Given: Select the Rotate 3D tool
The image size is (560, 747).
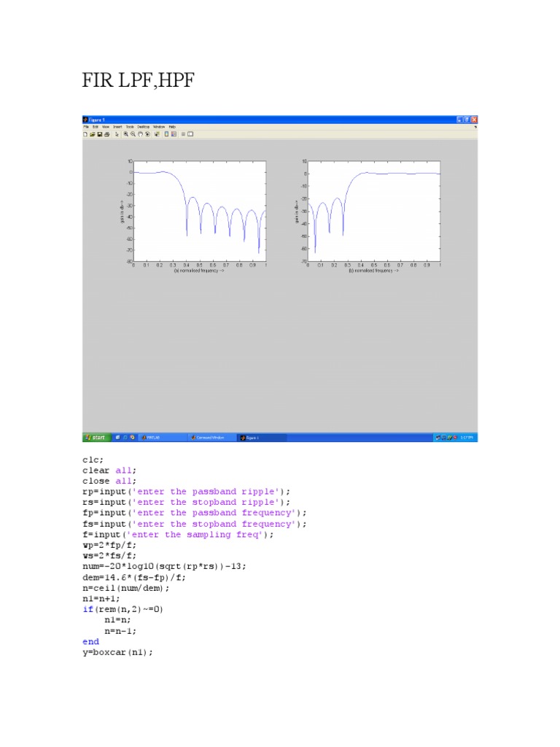Looking at the screenshot, I should point(147,134).
